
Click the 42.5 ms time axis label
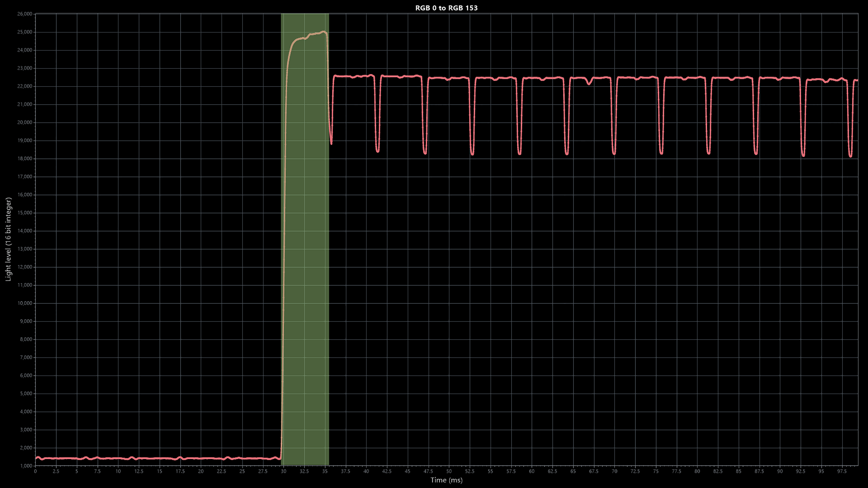tap(387, 471)
